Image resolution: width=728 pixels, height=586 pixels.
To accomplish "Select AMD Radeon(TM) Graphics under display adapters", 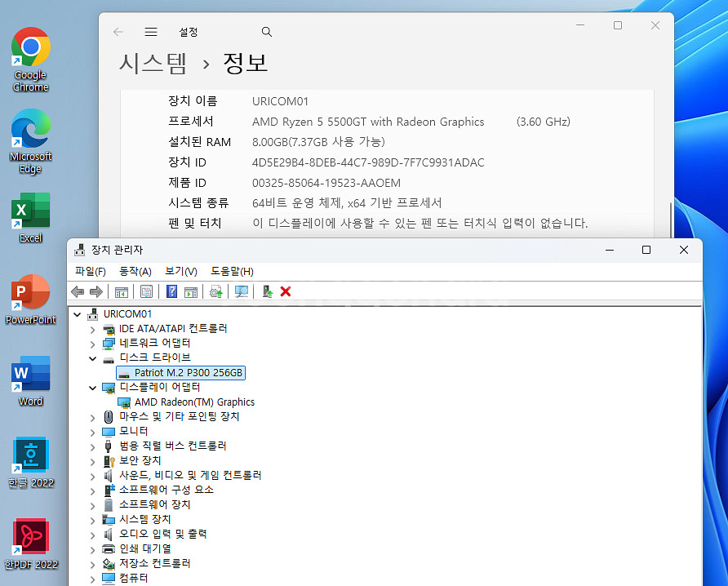I will 196,402.
